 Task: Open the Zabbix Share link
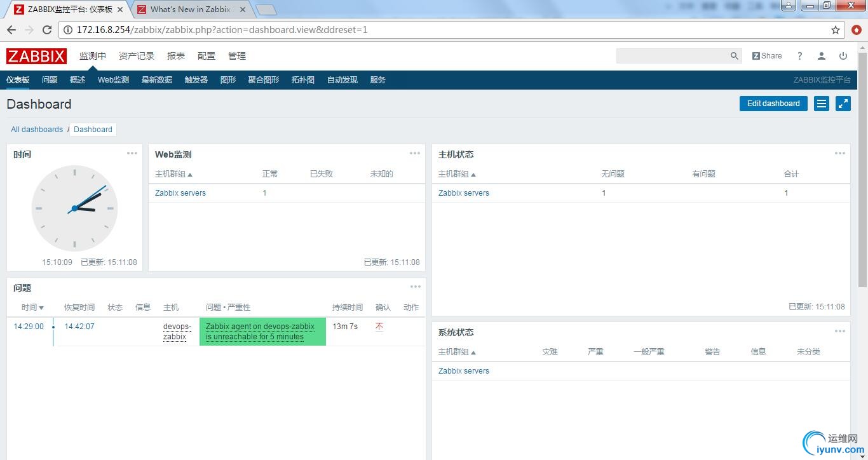767,56
